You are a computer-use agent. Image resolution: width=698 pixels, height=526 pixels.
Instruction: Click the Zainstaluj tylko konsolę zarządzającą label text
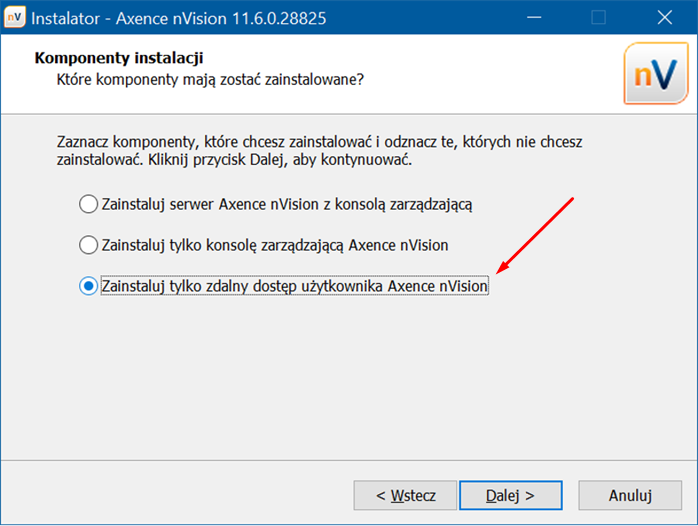click(275, 245)
